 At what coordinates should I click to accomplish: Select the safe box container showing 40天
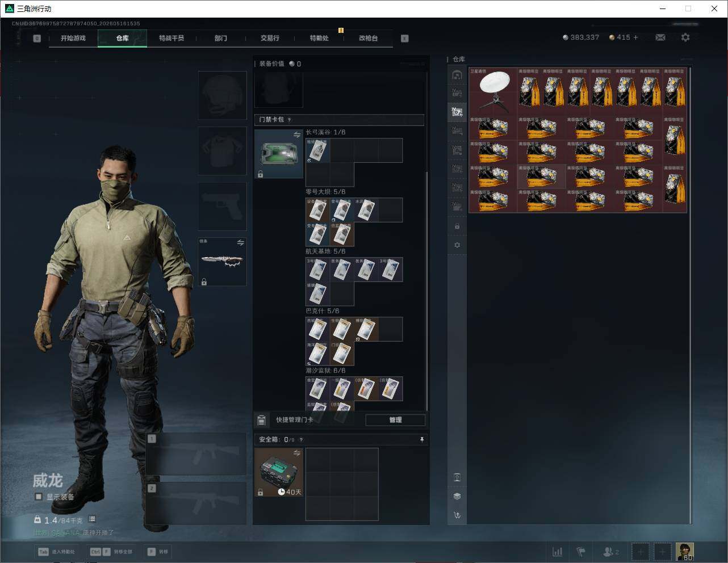coord(279,472)
